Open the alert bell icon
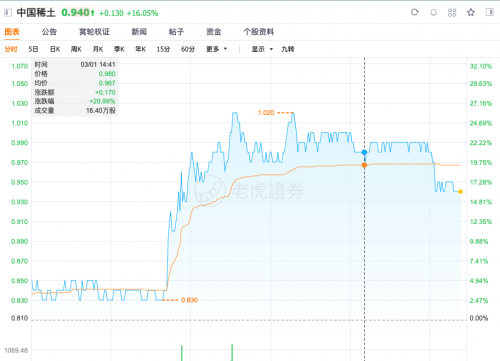Image resolution: width=500 pixels, height=361 pixels. point(433,13)
